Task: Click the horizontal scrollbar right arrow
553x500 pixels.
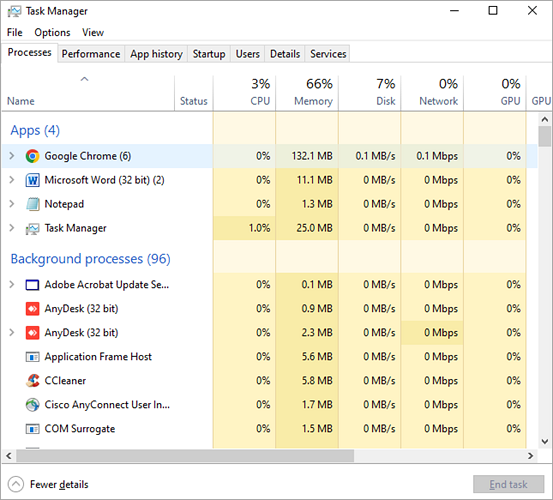Action: [530, 456]
